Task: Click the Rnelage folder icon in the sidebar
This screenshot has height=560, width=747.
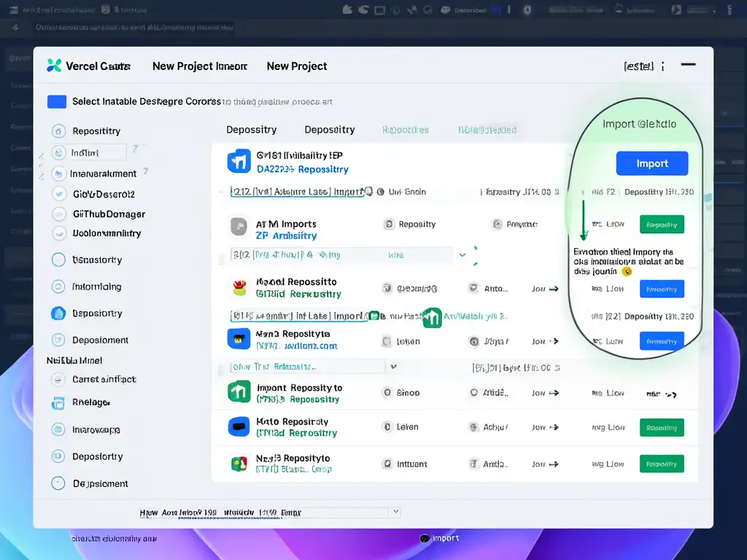Action: click(x=58, y=403)
